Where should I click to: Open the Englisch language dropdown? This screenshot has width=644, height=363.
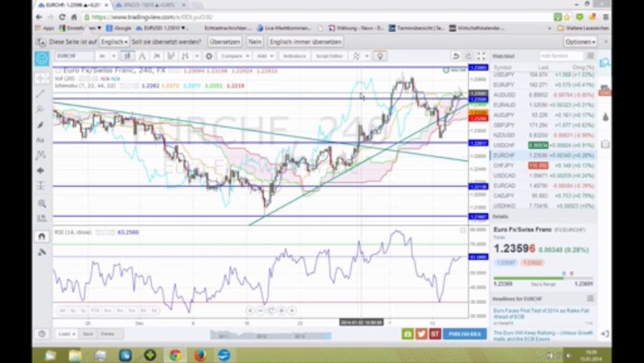pos(114,42)
